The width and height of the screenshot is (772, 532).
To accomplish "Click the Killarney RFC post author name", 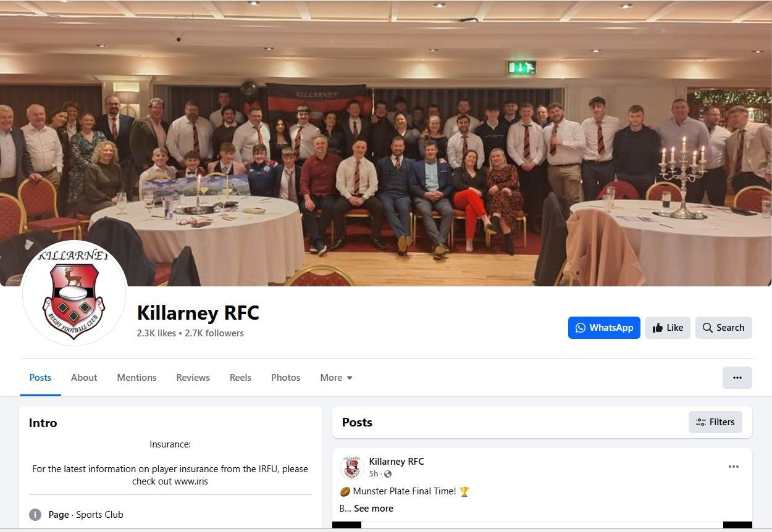I will point(396,462).
